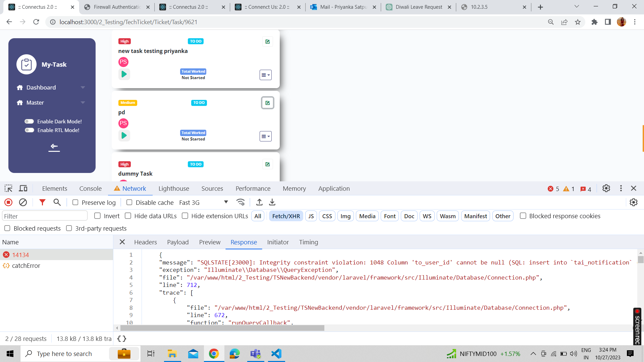Open Network panel settings gear
This screenshot has width=644, height=362.
[634, 202]
